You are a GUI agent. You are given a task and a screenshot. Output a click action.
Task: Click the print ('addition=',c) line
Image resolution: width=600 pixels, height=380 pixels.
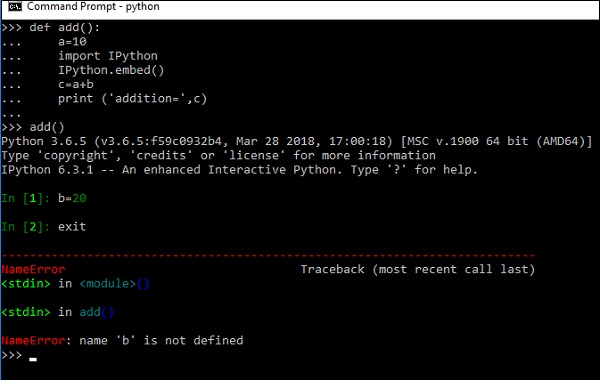tap(132, 99)
